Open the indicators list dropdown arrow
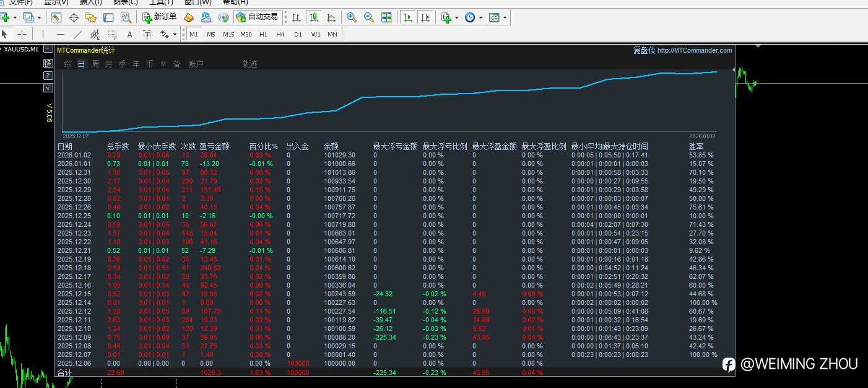The height and width of the screenshot is (388, 868). (456, 17)
